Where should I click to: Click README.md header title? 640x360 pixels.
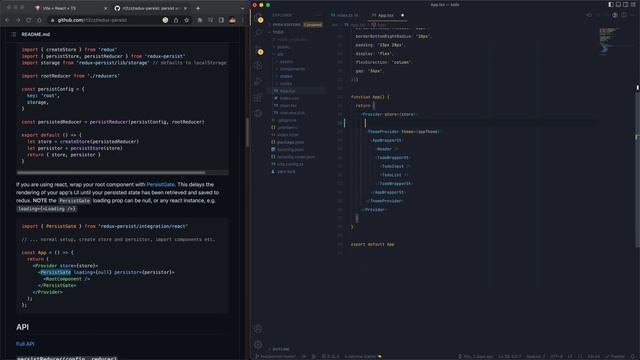36,34
